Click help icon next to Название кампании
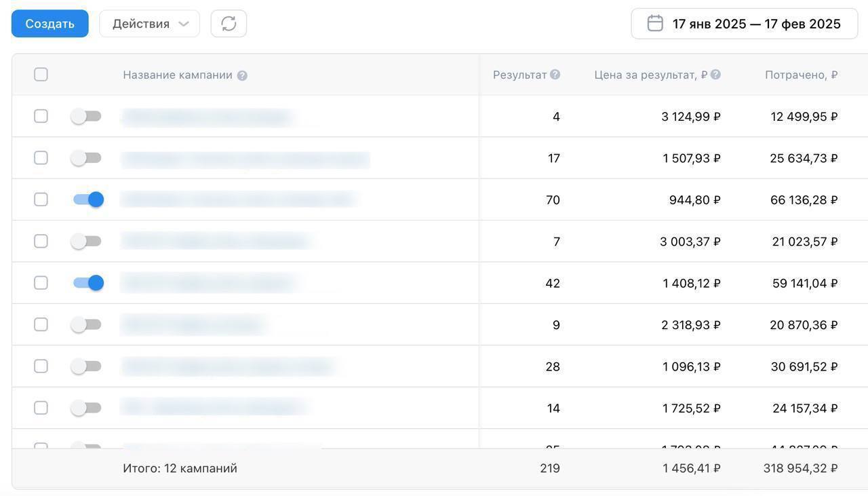868x496 pixels. tap(242, 75)
